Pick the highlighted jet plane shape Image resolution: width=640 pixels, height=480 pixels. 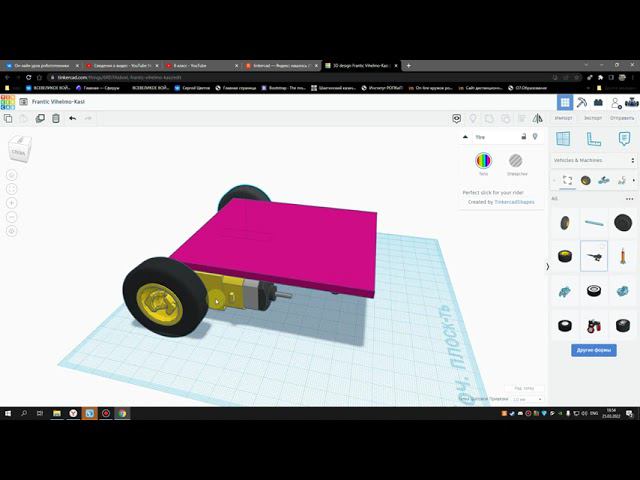click(594, 256)
